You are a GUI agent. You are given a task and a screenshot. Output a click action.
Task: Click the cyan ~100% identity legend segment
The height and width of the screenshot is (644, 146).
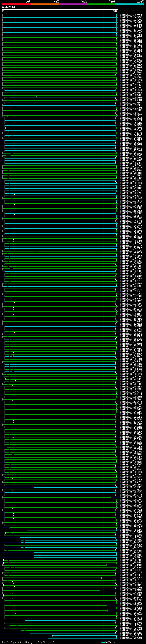pyautogui.click(x=130, y=4)
